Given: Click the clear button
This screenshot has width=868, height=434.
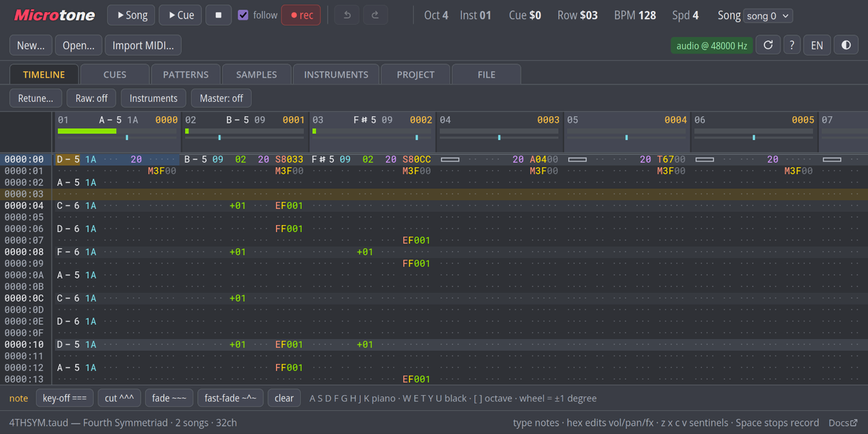Looking at the screenshot, I should [284, 398].
